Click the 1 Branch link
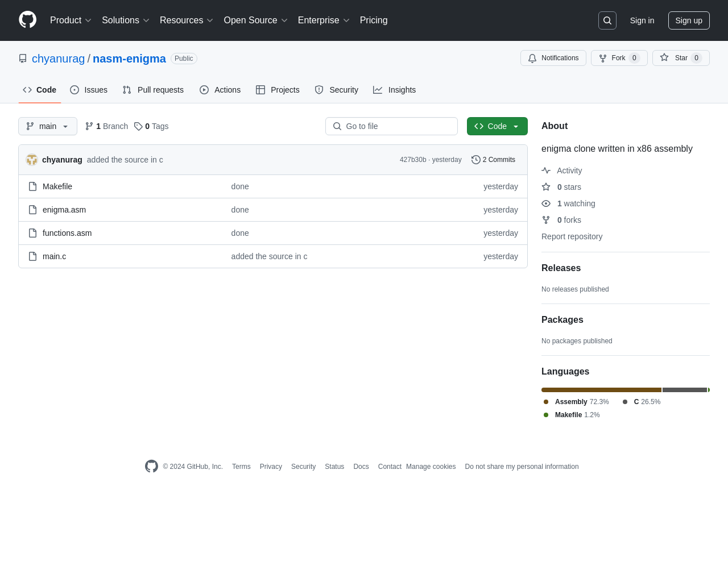The width and height of the screenshot is (728, 582). (x=106, y=126)
